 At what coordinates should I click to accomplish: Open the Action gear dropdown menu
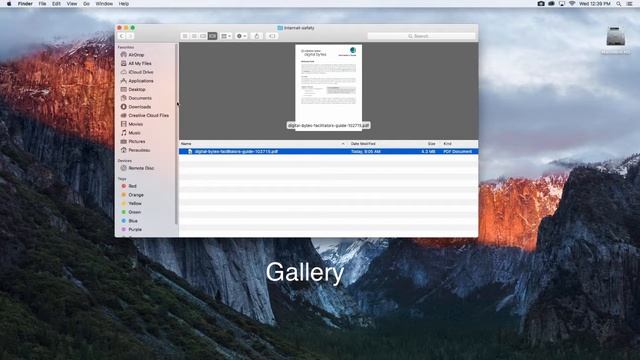coord(241,36)
